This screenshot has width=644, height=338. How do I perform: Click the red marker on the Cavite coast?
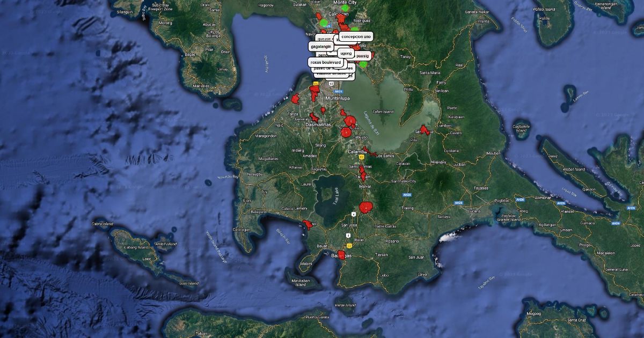click(295, 99)
